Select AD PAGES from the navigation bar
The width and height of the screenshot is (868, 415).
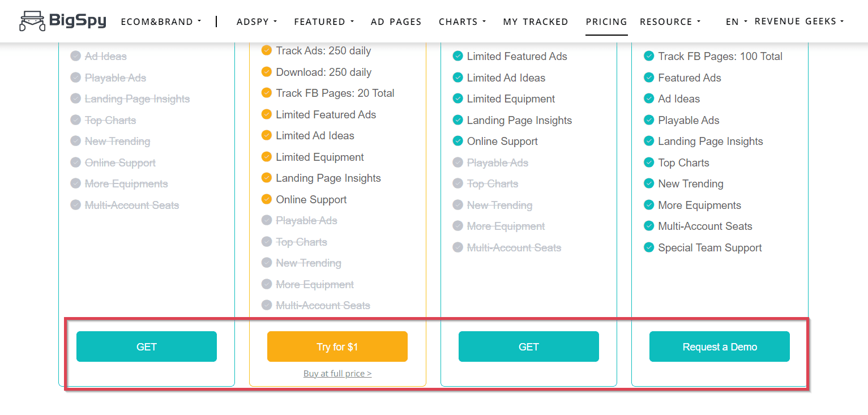(x=396, y=22)
